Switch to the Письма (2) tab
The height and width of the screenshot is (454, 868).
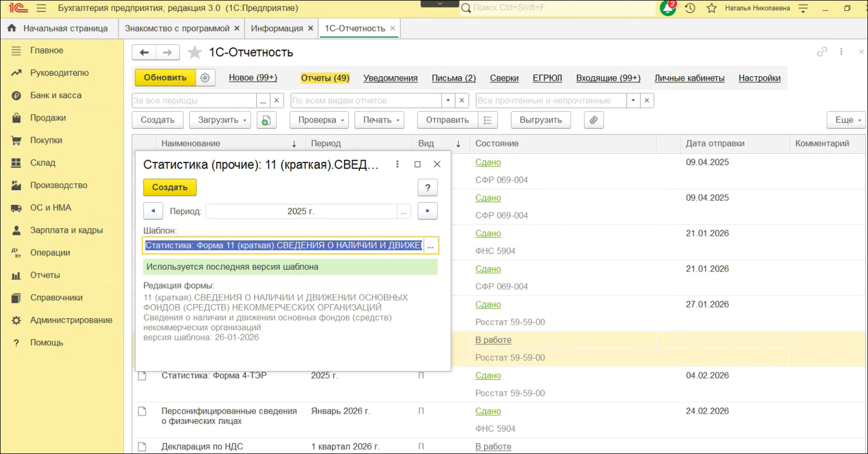(x=454, y=78)
